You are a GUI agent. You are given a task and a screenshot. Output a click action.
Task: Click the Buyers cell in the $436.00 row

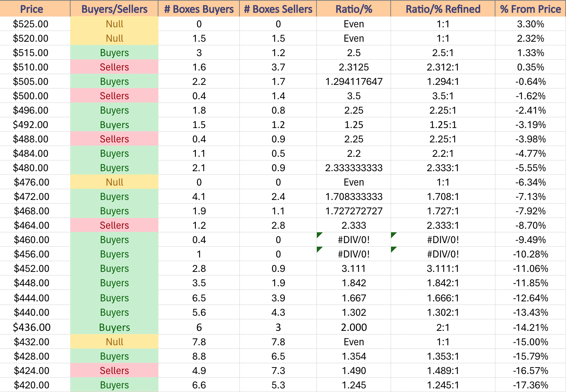pyautogui.click(x=114, y=327)
